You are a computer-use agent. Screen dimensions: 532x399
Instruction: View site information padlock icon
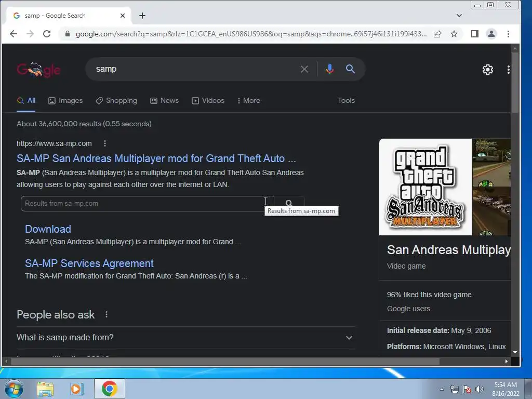tap(67, 34)
